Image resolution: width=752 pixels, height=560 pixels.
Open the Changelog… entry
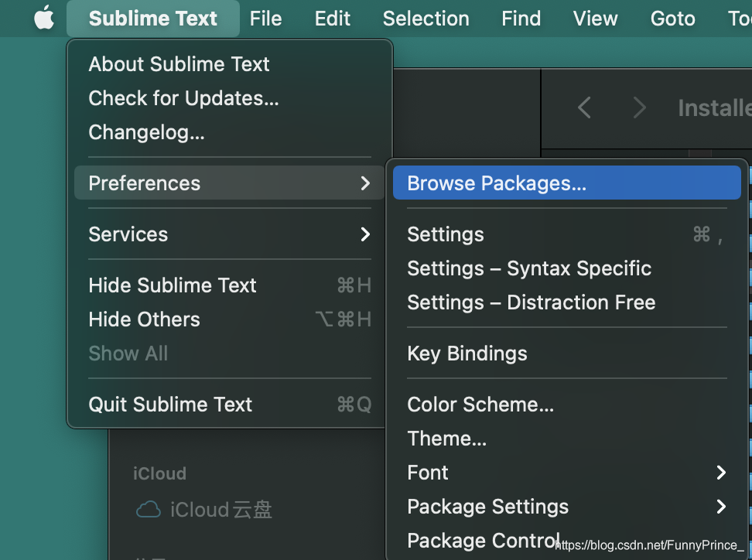(x=230, y=132)
